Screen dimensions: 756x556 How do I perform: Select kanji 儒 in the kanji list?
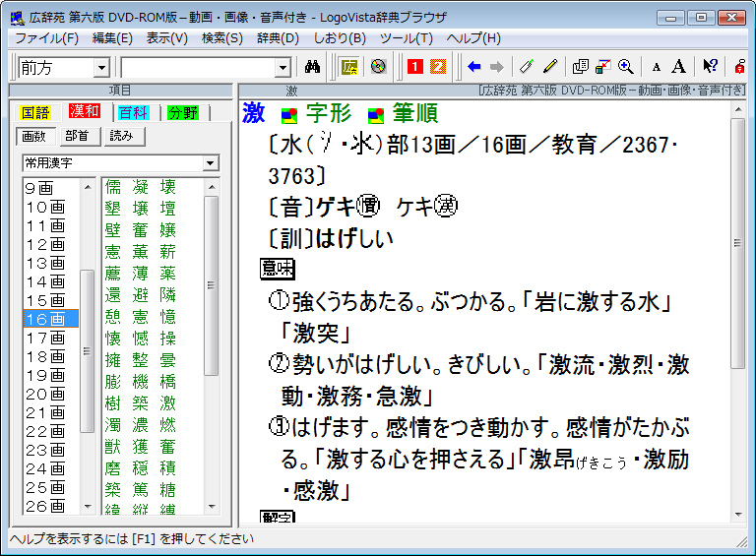coord(113,186)
